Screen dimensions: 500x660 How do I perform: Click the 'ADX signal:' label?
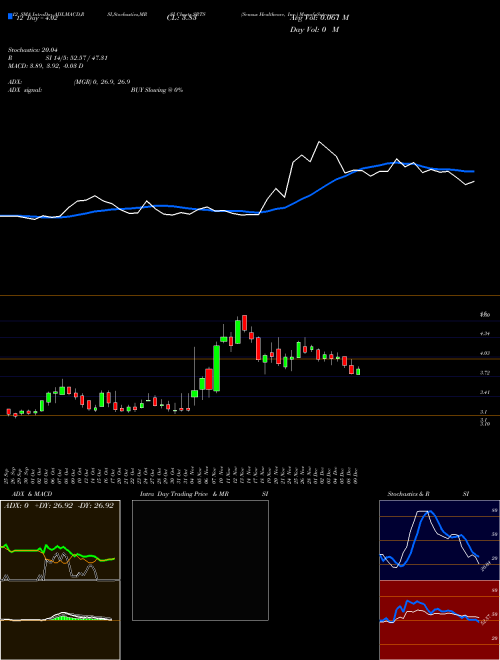pos(25,90)
